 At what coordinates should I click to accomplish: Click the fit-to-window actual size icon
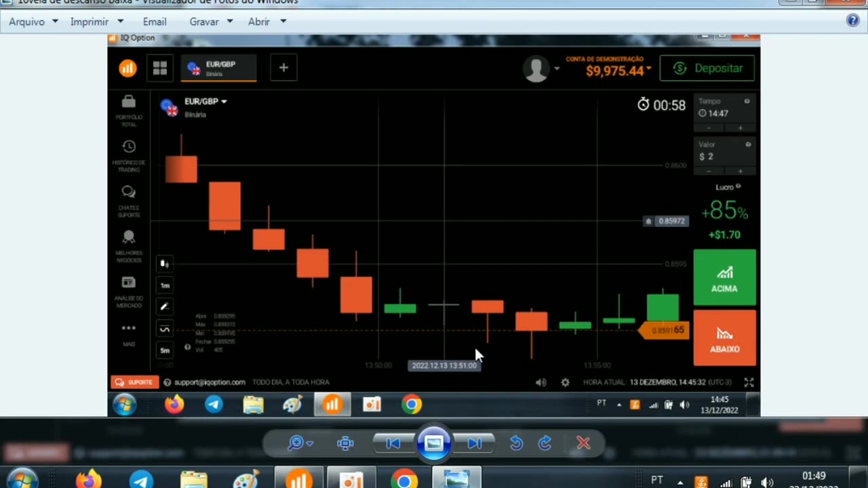click(345, 443)
